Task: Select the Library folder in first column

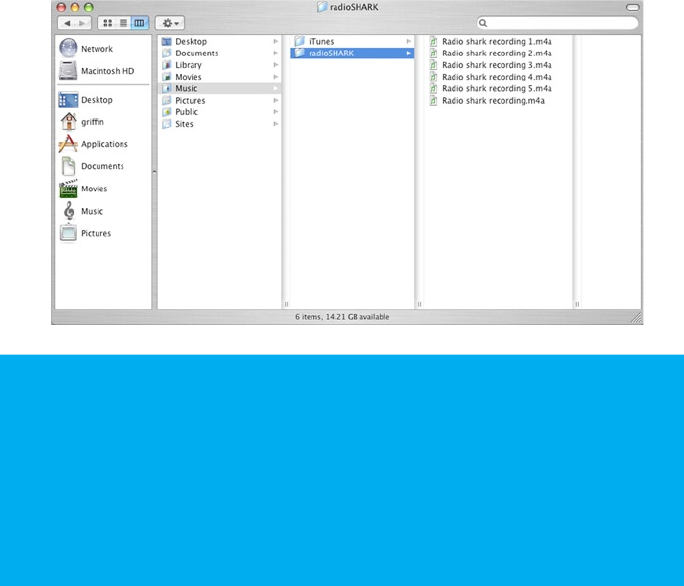Action: coord(219,65)
